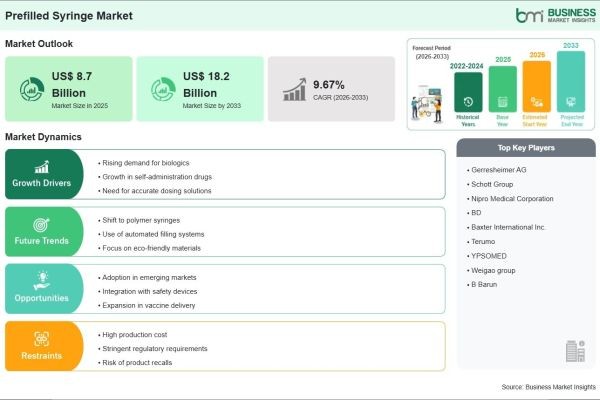Click the Prefilled Syringe Market title
600x400 pixels.
69,16
